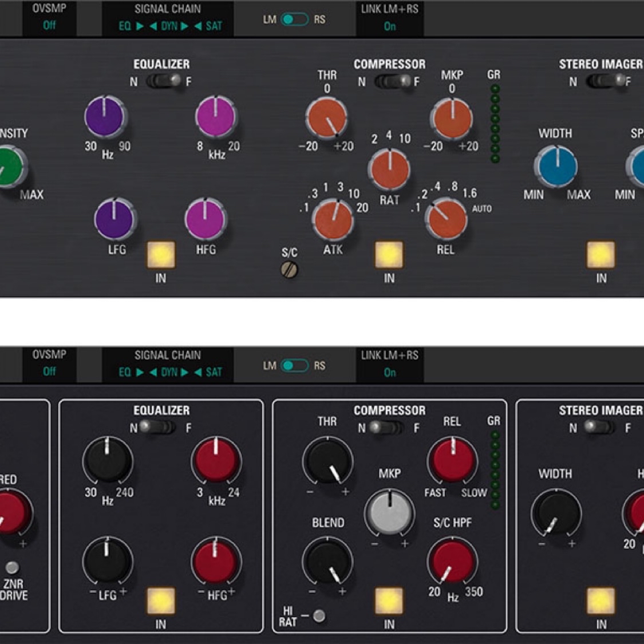Screen dimensions: 644x644
Task: Open the LINK LM+RS On setting in upper plugin
Action: pos(390,26)
